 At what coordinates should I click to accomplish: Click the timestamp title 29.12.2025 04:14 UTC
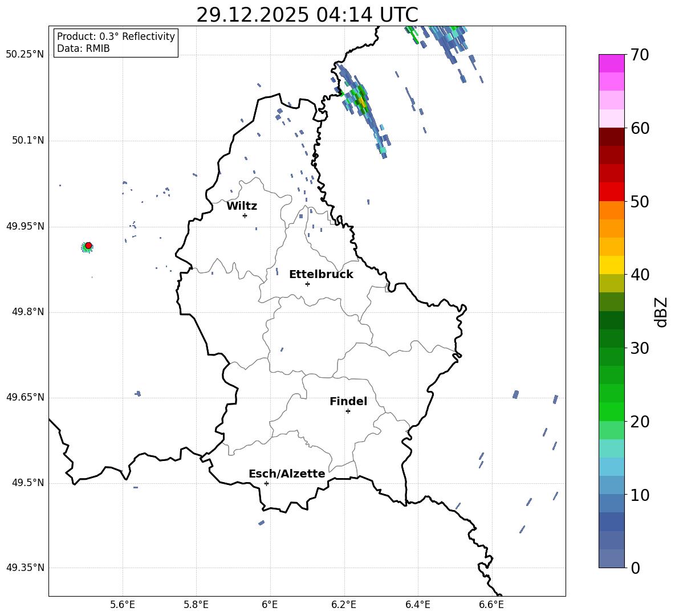pyautogui.click(x=307, y=15)
